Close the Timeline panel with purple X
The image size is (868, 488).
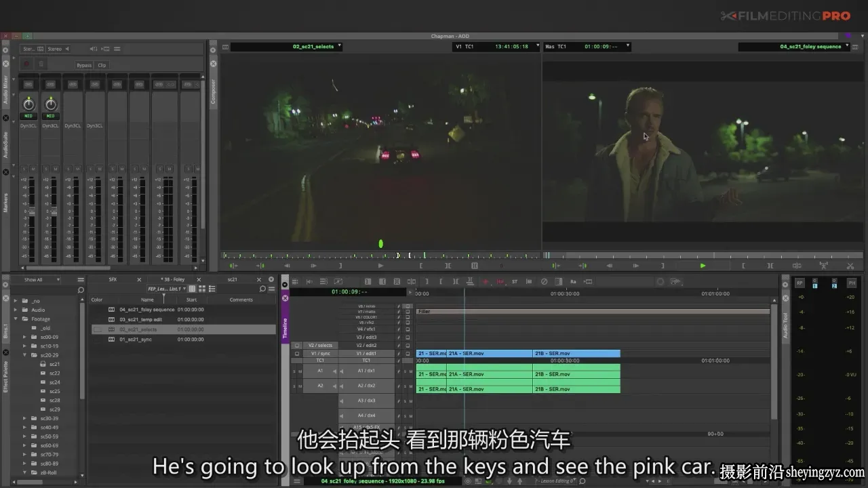[285, 298]
